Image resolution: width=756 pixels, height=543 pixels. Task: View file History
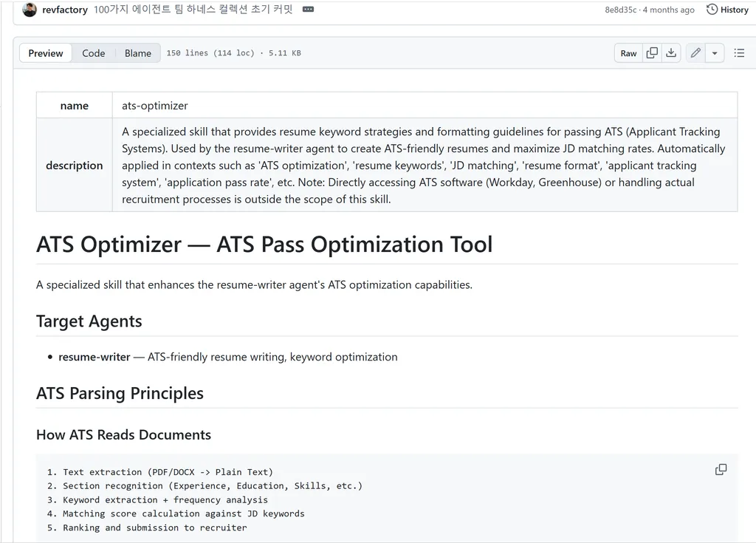(727, 10)
